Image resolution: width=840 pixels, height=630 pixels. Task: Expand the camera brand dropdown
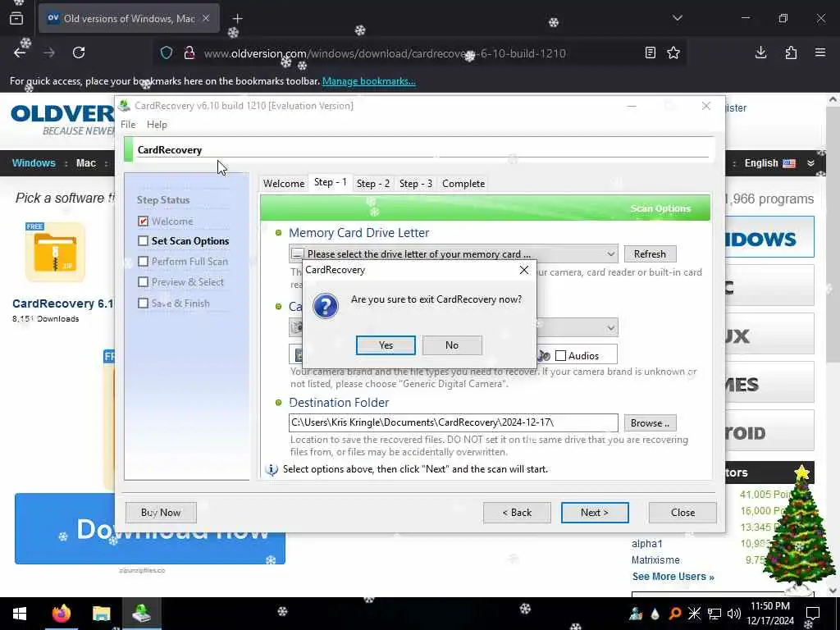click(x=610, y=327)
